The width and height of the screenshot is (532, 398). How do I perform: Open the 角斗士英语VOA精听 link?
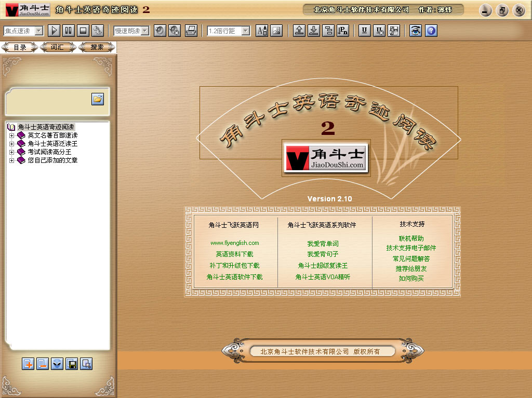(323, 277)
